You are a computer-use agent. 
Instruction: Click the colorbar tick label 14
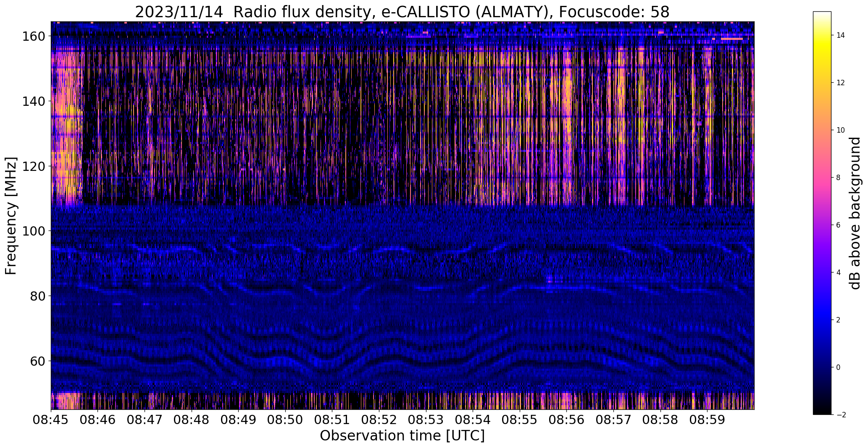click(841, 35)
